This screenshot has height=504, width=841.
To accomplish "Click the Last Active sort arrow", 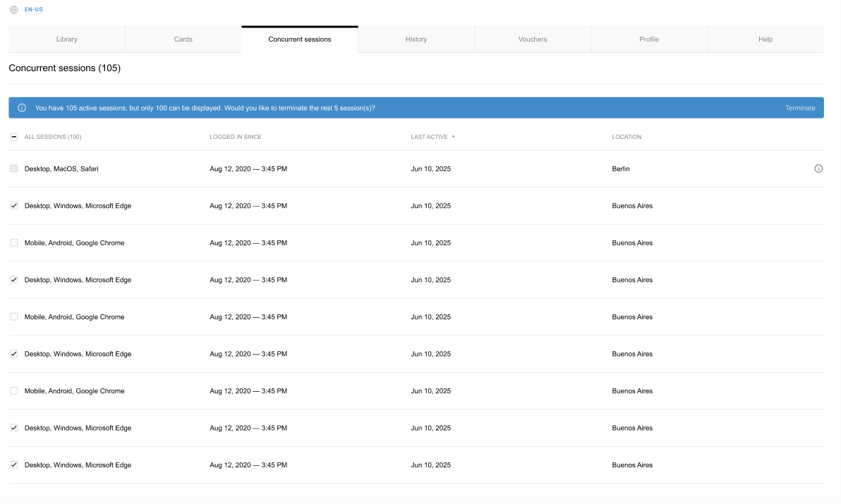I will [453, 137].
